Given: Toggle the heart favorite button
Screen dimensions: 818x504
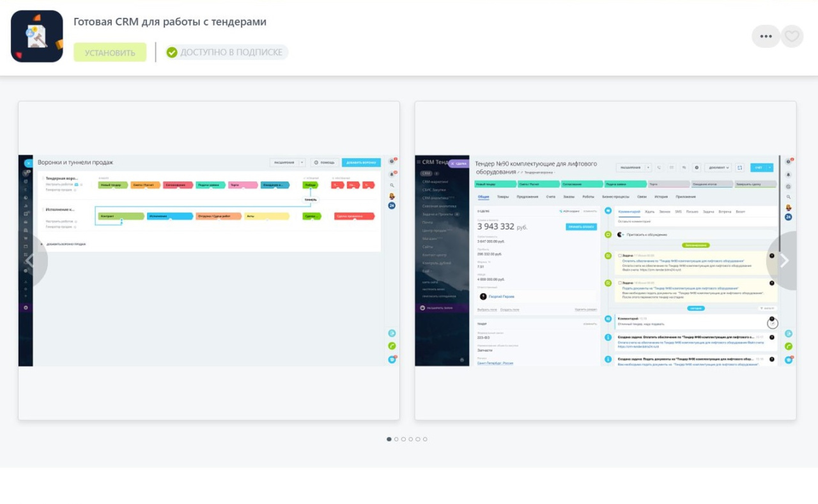Looking at the screenshot, I should click(792, 36).
